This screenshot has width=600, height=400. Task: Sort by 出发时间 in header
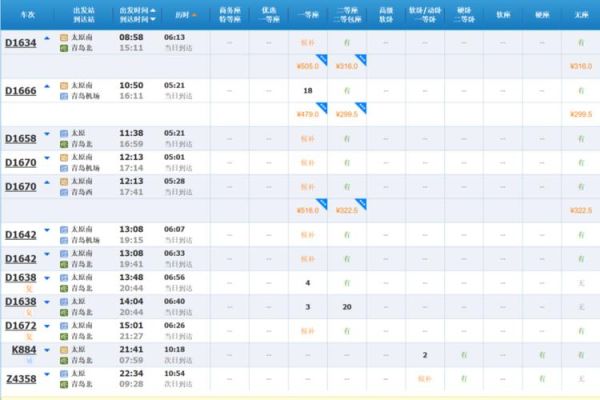pyautogui.click(x=137, y=10)
